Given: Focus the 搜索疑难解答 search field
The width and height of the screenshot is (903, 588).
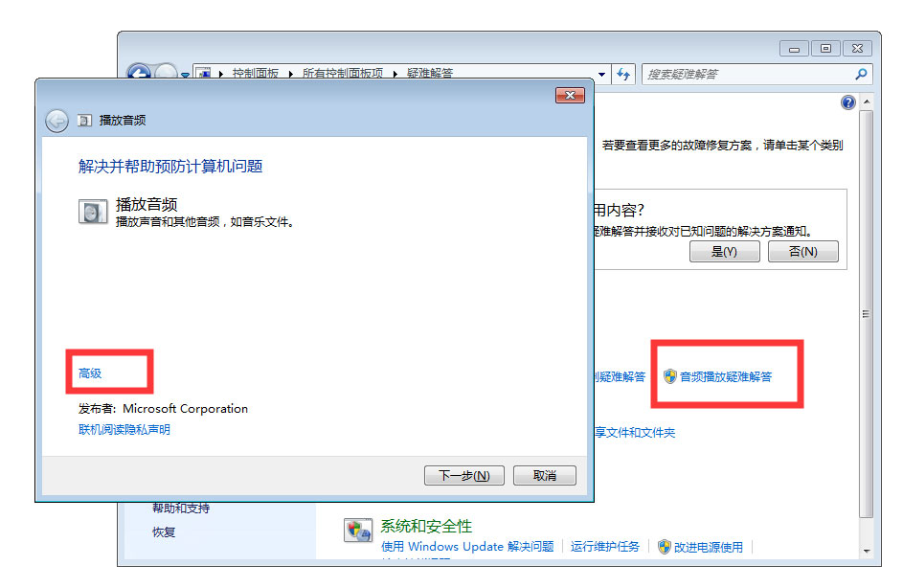Looking at the screenshot, I should pyautogui.click(x=749, y=75).
